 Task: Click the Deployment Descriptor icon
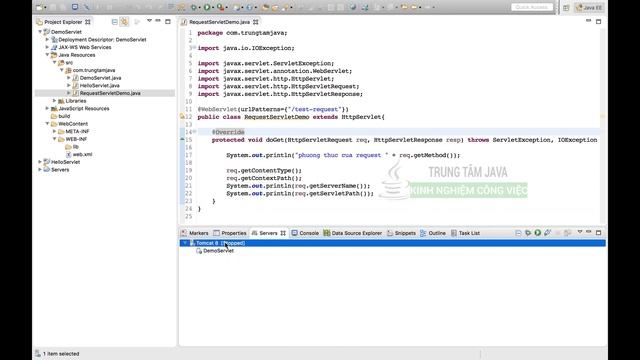tap(54, 40)
